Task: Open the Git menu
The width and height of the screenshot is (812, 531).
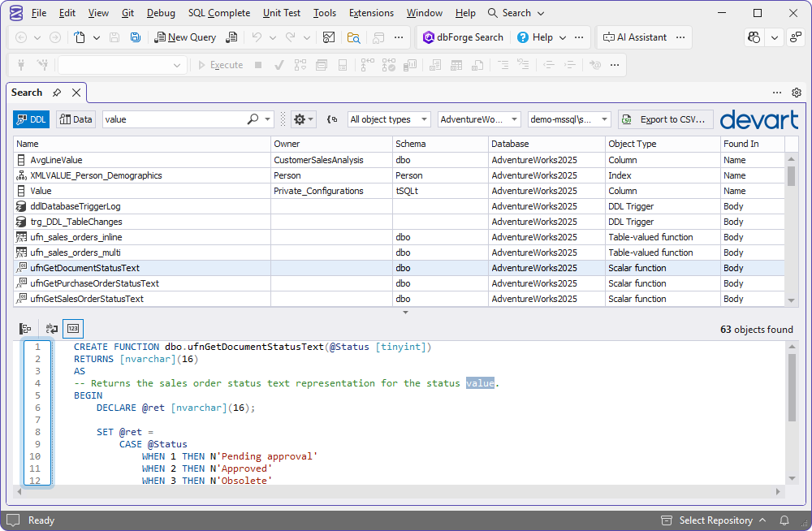Action: tap(128, 13)
